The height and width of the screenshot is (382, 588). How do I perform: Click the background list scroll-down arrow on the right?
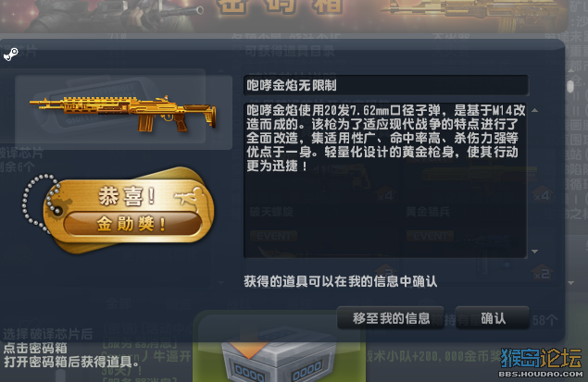tap(570, 283)
